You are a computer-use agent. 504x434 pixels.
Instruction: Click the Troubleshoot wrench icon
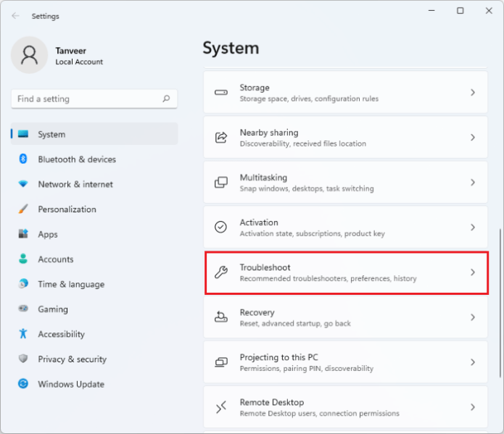point(221,272)
